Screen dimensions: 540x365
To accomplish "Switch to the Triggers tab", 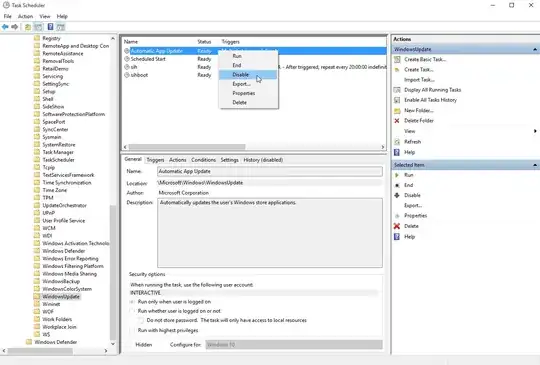I will tap(155, 160).
